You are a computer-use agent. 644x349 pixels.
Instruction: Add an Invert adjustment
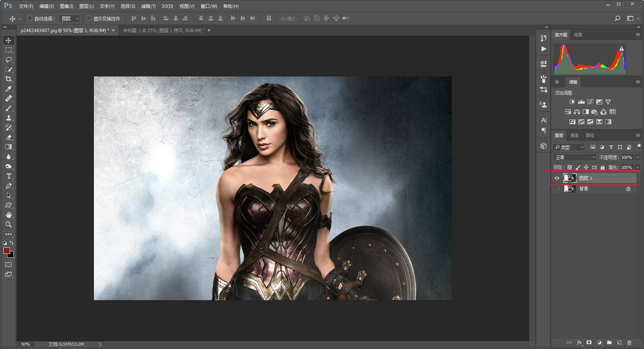pyautogui.click(x=572, y=122)
